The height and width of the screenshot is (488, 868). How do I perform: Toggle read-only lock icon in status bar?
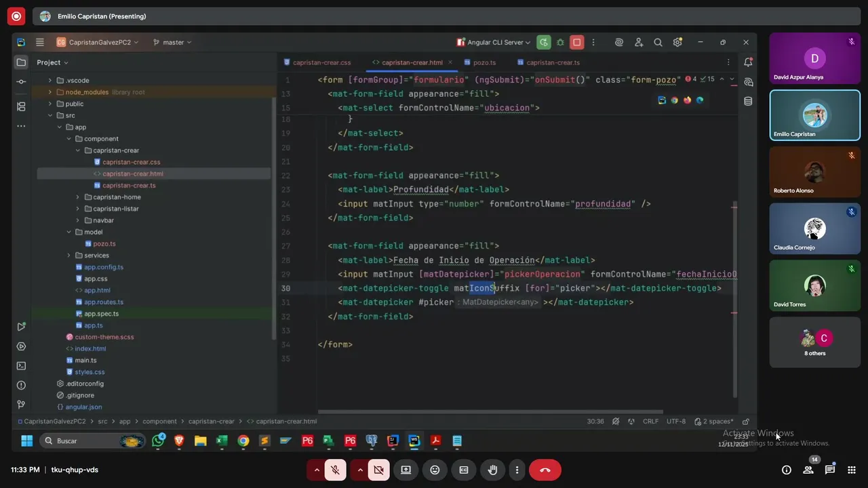tap(746, 421)
